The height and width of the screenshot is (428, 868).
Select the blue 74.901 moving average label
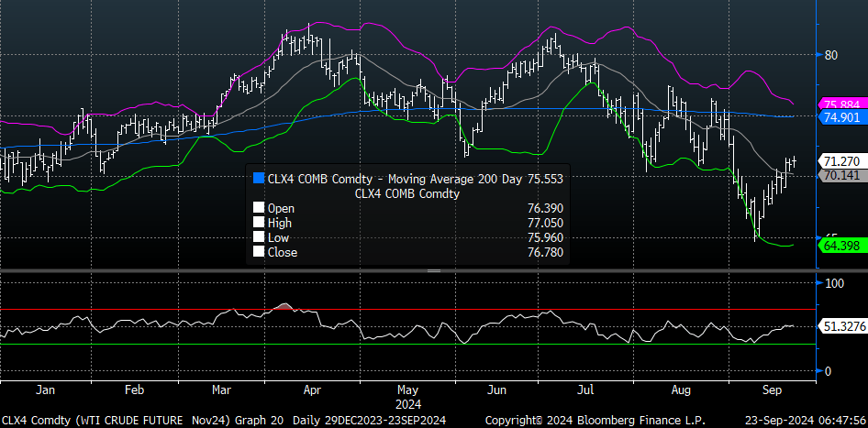coord(842,116)
